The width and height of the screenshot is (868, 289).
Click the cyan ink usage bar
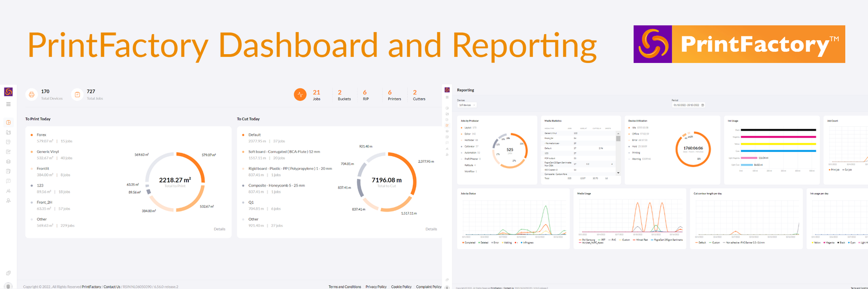click(x=778, y=151)
